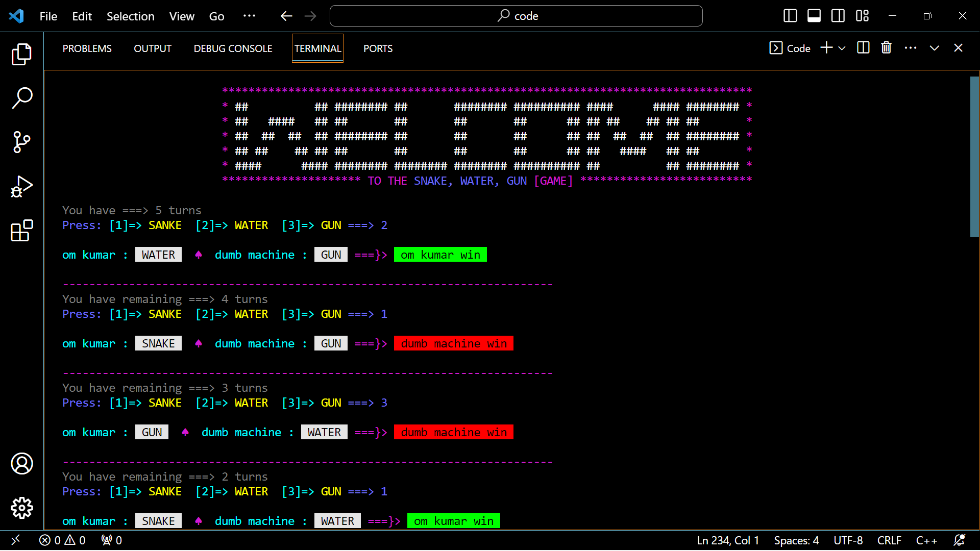The width and height of the screenshot is (980, 551).
Task: Click 'TO THE SNAKE, WATER, GUN [GAME]' banner
Action: coord(470,181)
